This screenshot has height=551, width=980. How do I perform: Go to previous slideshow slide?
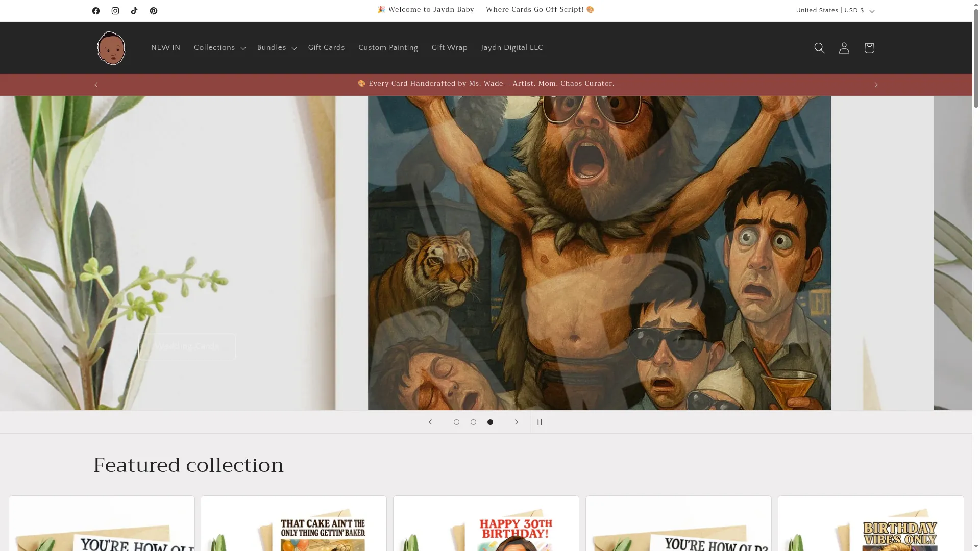[x=430, y=422]
